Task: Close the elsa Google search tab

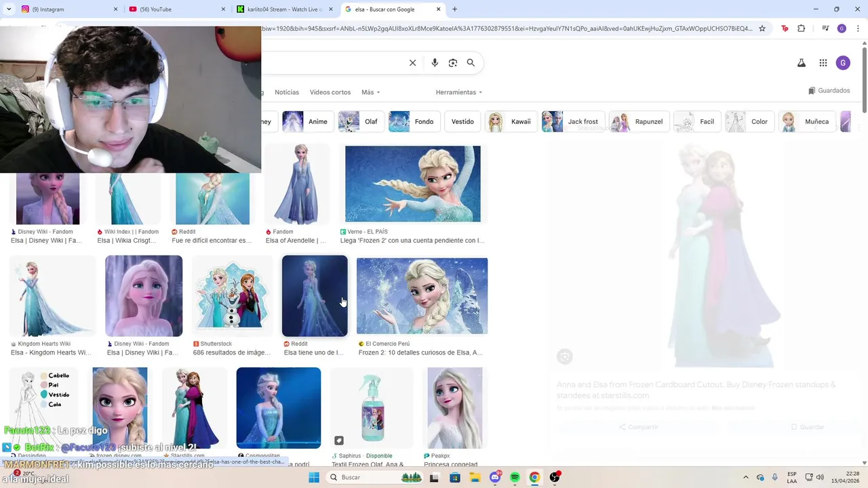Action: coord(439,9)
